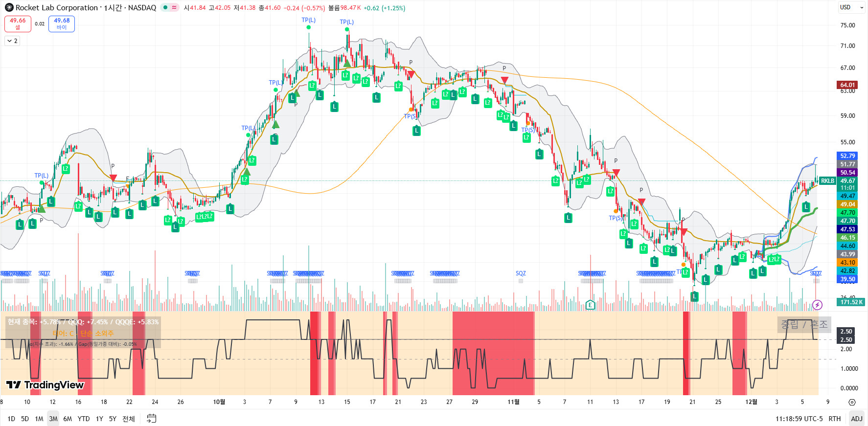Screen dimensions: 868x426
Task: Select the 5Y time range
Action: pos(113,419)
